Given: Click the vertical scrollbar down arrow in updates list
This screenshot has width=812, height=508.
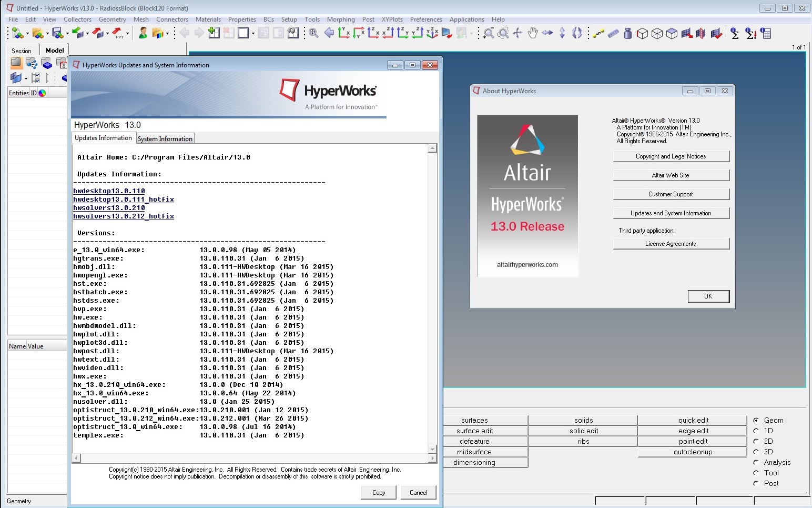Looking at the screenshot, I should [433, 449].
